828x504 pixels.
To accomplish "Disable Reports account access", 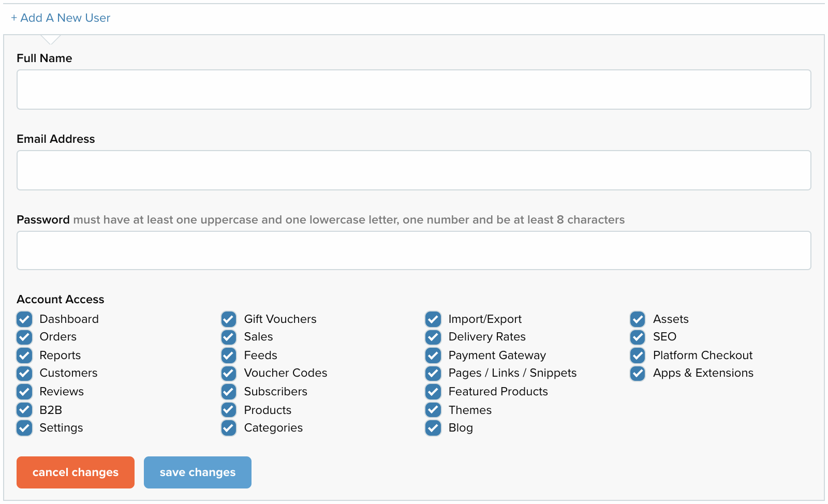I will (24, 355).
